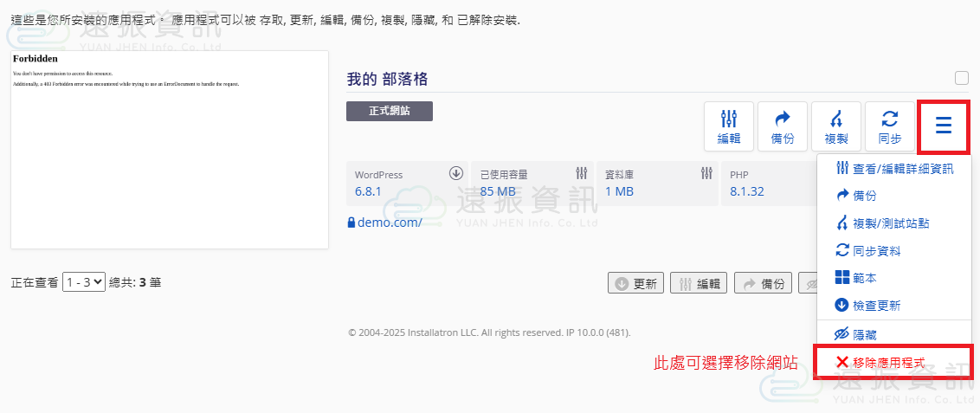Open the hamburger menu for 我的 部落格

[x=943, y=126]
